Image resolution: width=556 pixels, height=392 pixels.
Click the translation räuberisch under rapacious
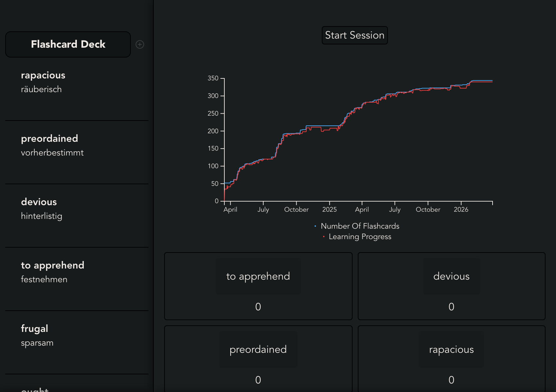pyautogui.click(x=41, y=89)
